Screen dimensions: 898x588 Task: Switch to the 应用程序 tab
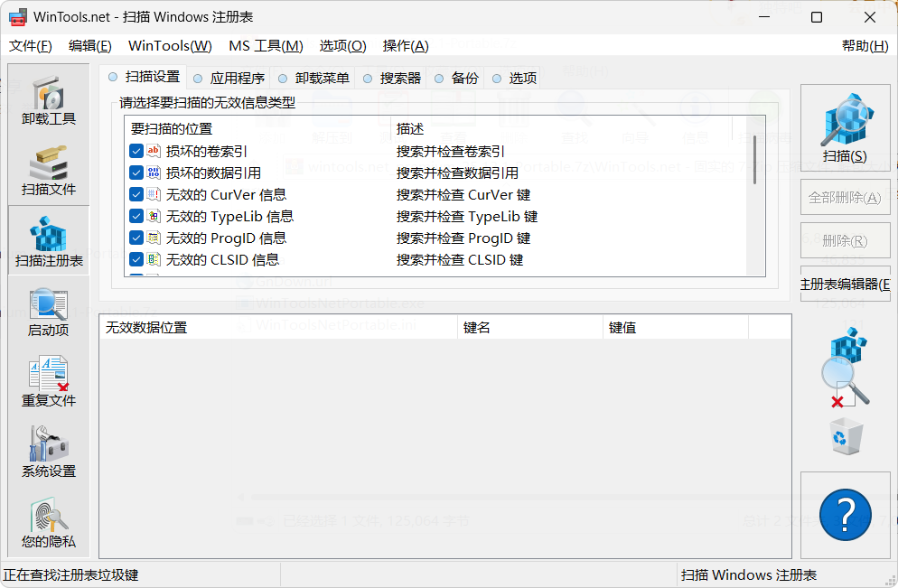click(233, 78)
